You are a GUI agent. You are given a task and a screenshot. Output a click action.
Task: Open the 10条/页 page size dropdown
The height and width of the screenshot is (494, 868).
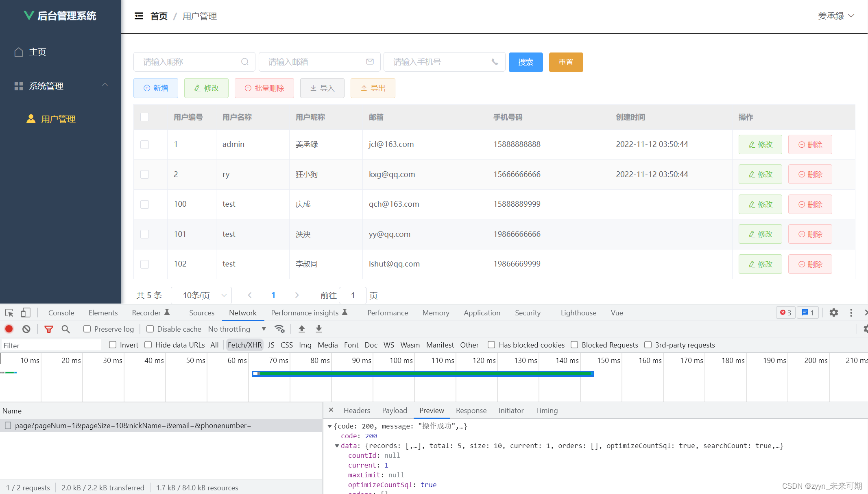tap(201, 295)
